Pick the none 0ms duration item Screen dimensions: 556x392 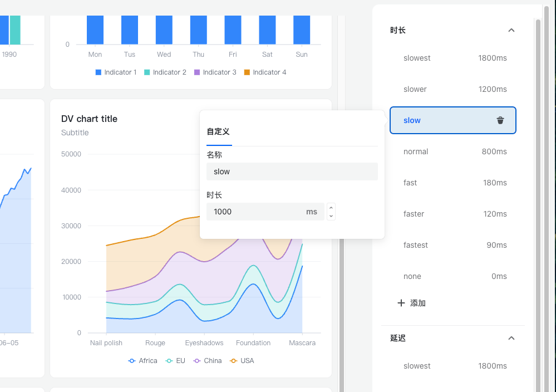point(453,276)
